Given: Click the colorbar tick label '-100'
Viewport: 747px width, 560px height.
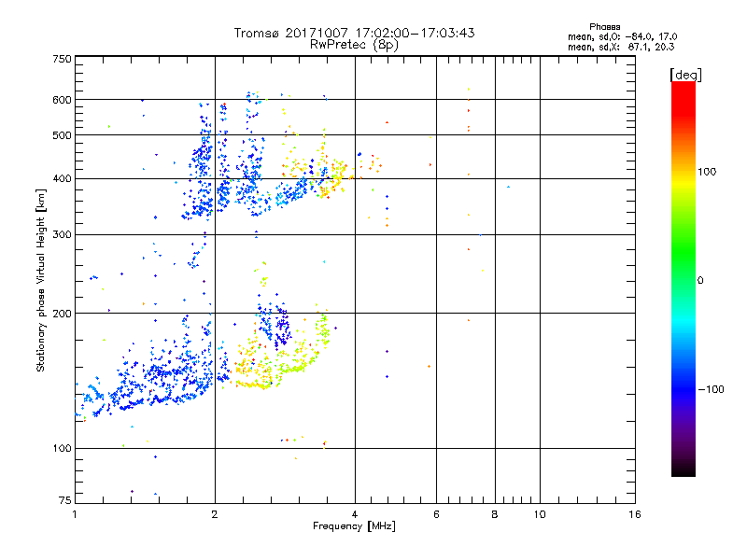Looking at the screenshot, I should pos(711,389).
